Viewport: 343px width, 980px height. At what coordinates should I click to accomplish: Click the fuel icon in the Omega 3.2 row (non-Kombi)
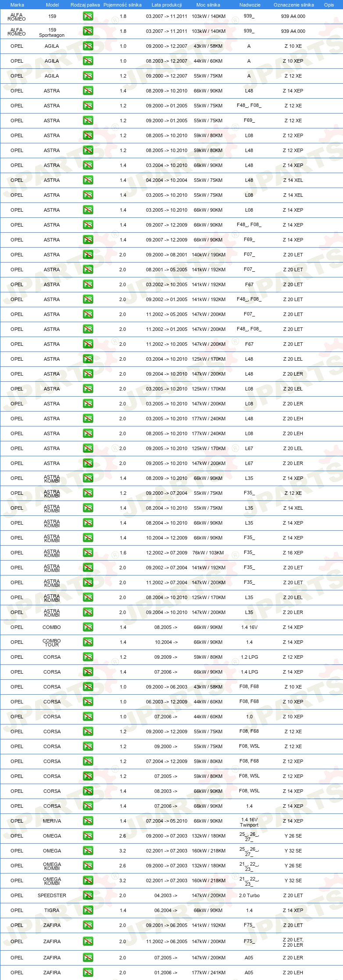point(88,851)
